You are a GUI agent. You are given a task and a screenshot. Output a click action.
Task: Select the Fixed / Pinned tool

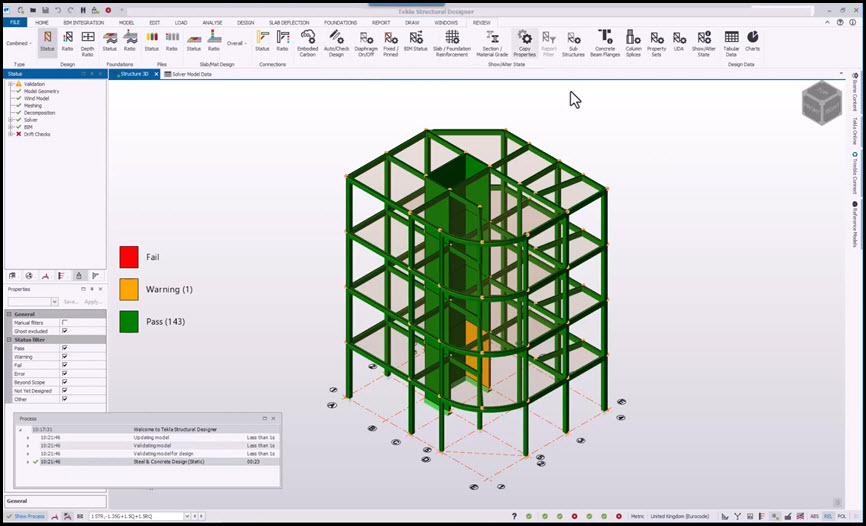coord(390,43)
